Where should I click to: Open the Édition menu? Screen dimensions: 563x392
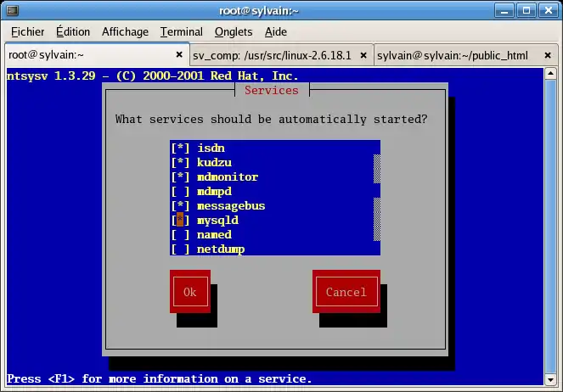tap(73, 32)
